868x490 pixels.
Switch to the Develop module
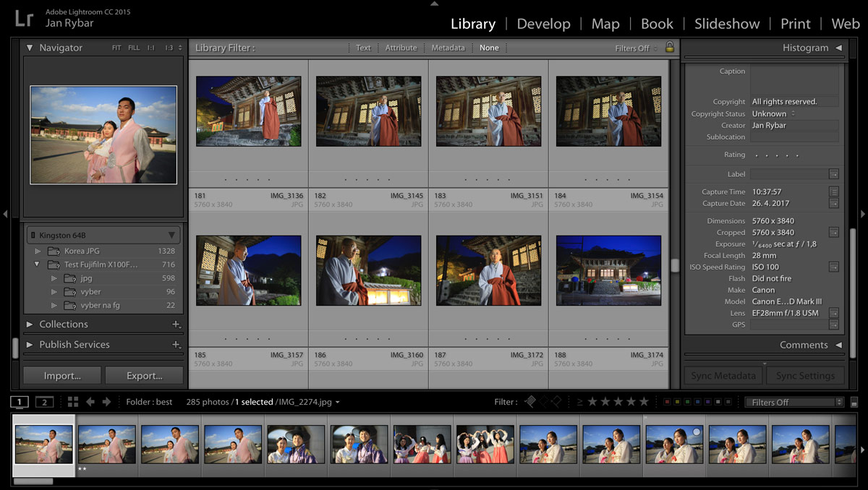[x=543, y=24]
